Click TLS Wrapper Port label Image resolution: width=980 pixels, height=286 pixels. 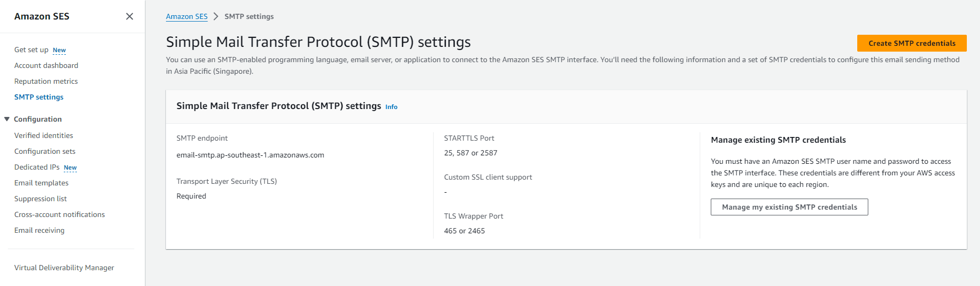point(474,216)
